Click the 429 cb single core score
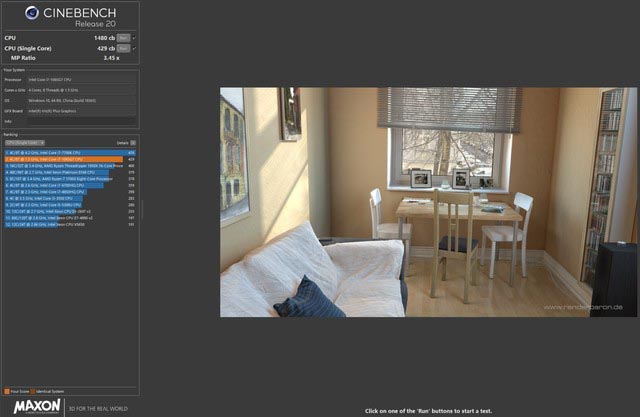640x417 pixels. tap(106, 48)
